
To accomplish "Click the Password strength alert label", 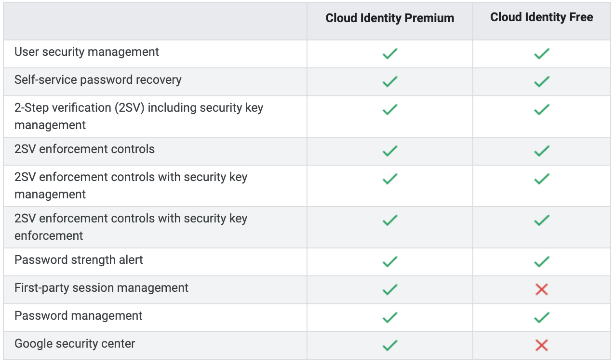I will 79,260.
